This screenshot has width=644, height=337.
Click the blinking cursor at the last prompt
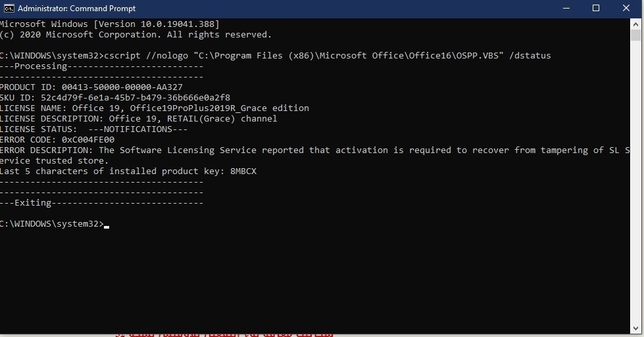click(107, 226)
